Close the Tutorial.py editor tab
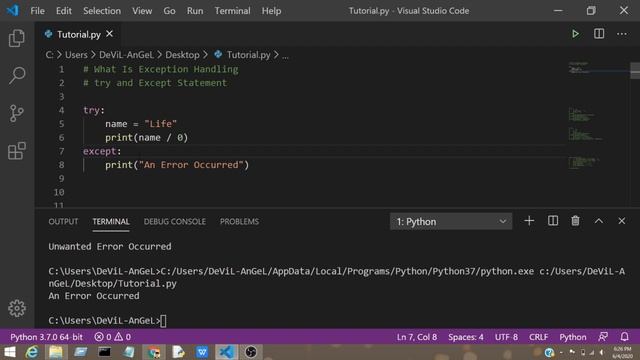The width and height of the screenshot is (640, 360). click(x=109, y=34)
